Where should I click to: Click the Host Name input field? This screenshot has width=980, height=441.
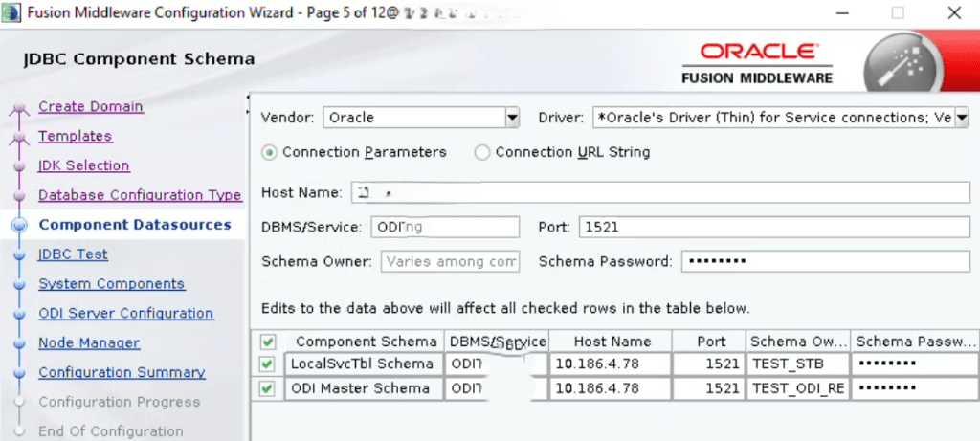pos(660,192)
